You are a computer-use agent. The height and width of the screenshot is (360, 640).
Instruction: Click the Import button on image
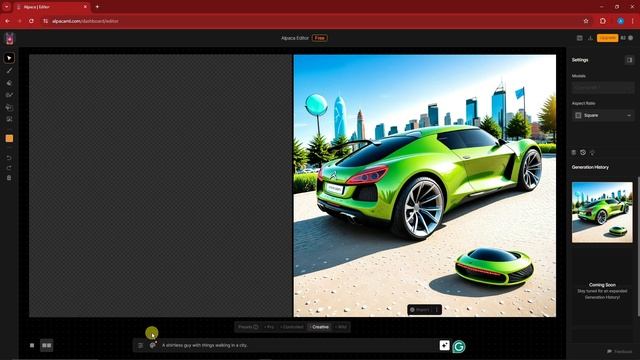(420, 310)
